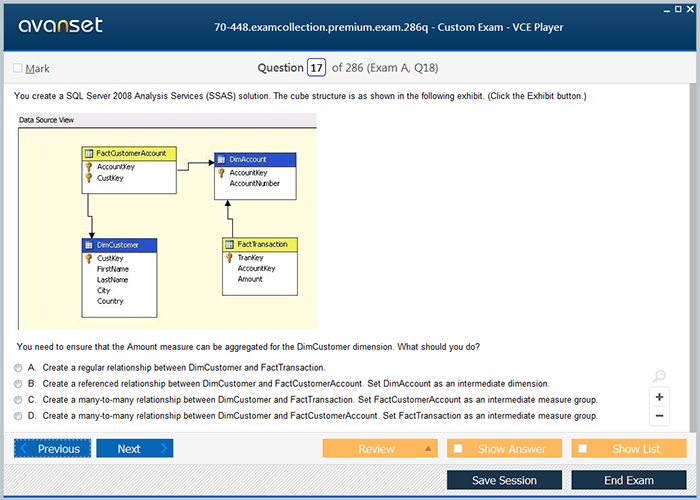This screenshot has width=700, height=500.
Task: Go to the Next question
Action: click(135, 448)
